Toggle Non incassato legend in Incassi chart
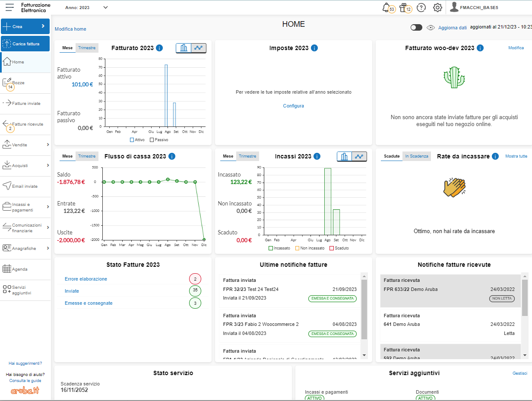This screenshot has height=401, width=532. [x=310, y=248]
